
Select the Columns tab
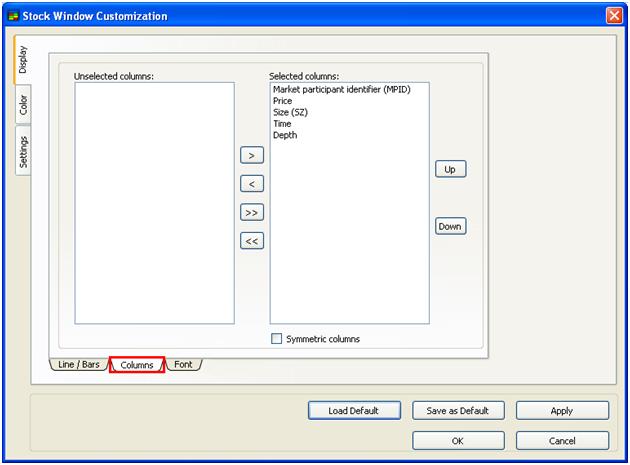(137, 365)
